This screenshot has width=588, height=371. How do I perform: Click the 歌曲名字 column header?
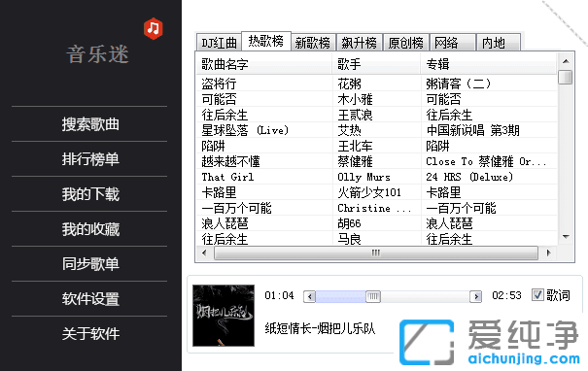(x=264, y=64)
